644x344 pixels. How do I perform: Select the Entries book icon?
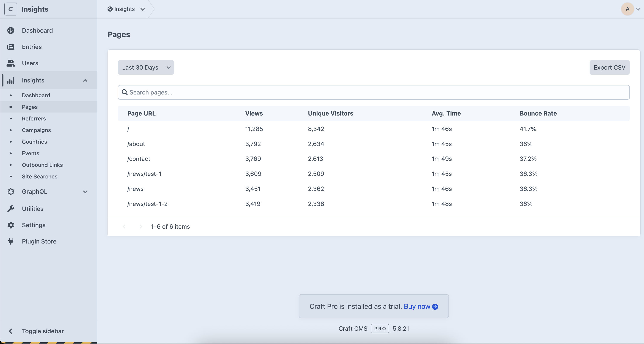[11, 47]
